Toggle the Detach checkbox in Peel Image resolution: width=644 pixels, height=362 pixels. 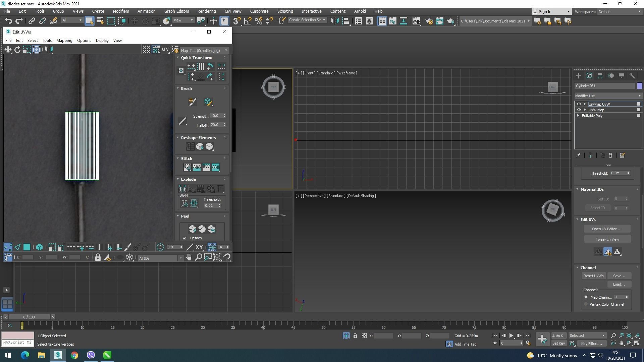184,238
